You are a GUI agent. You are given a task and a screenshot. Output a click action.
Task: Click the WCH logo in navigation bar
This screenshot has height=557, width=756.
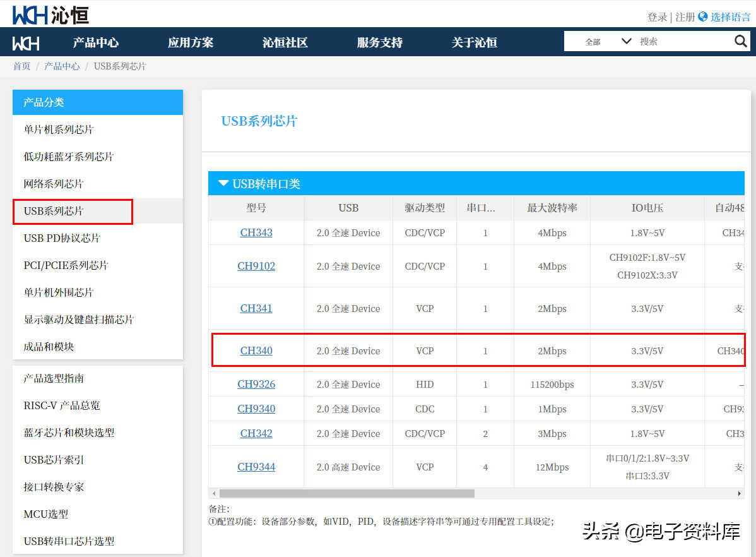pyautogui.click(x=26, y=43)
